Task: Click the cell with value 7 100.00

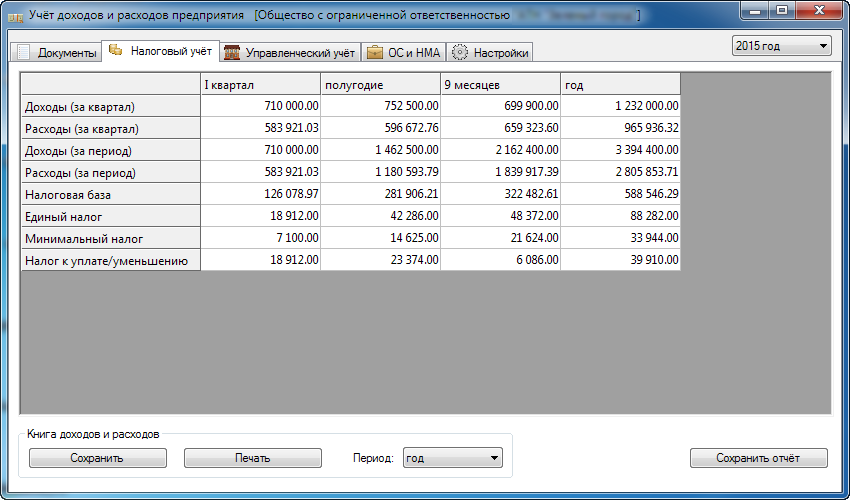Action: pyautogui.click(x=261, y=238)
